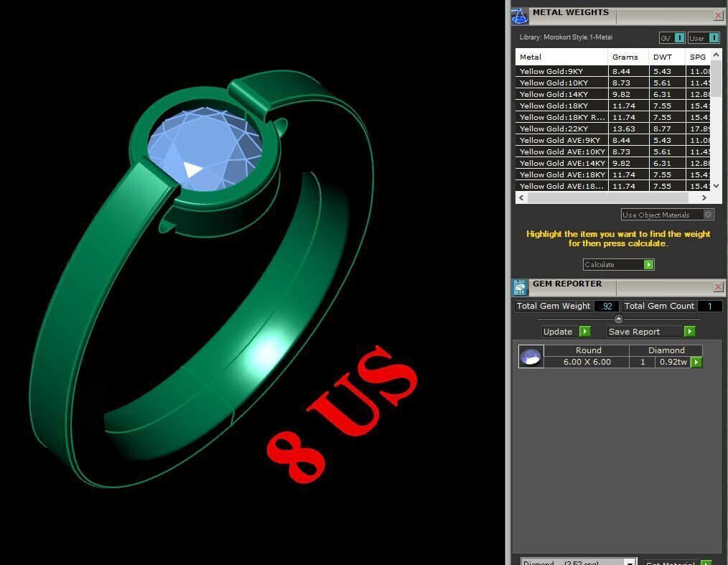Click the Metal column header

click(561, 57)
